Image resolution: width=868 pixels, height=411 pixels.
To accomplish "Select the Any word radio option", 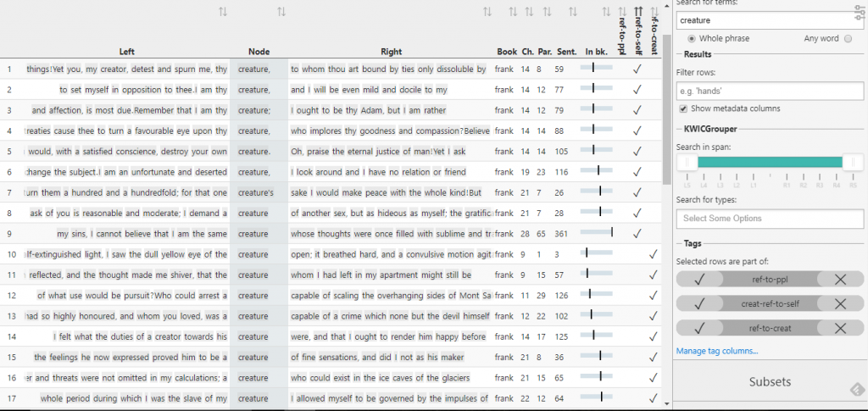I will [849, 39].
